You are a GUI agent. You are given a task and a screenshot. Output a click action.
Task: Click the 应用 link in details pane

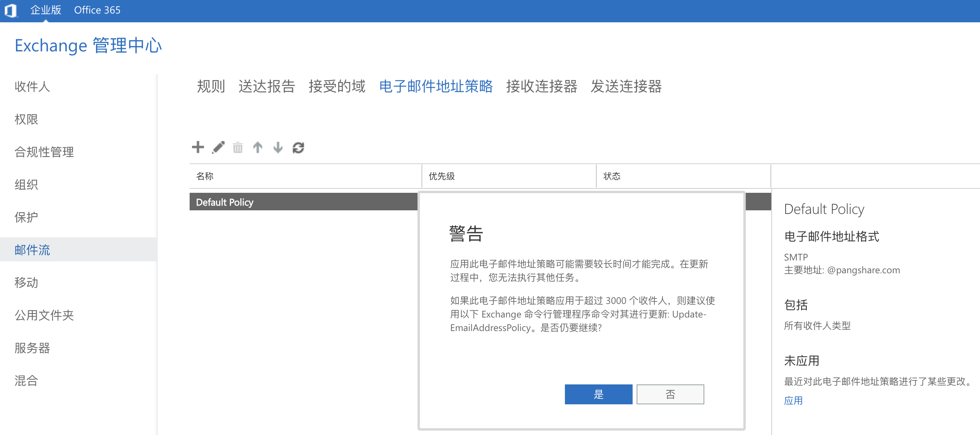[x=793, y=400]
